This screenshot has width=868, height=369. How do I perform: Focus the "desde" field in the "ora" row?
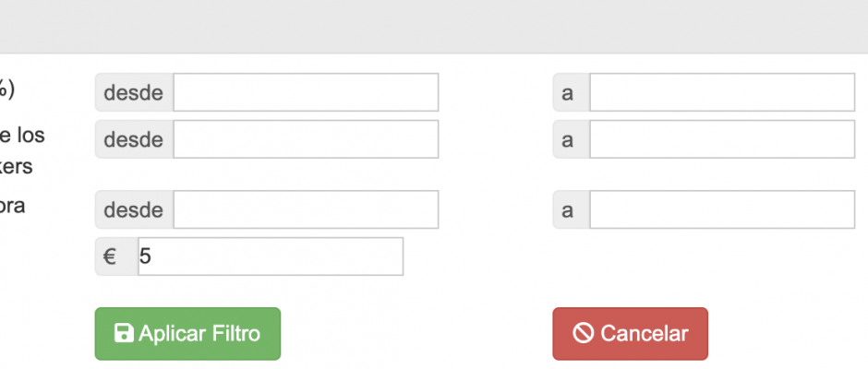tap(307, 209)
